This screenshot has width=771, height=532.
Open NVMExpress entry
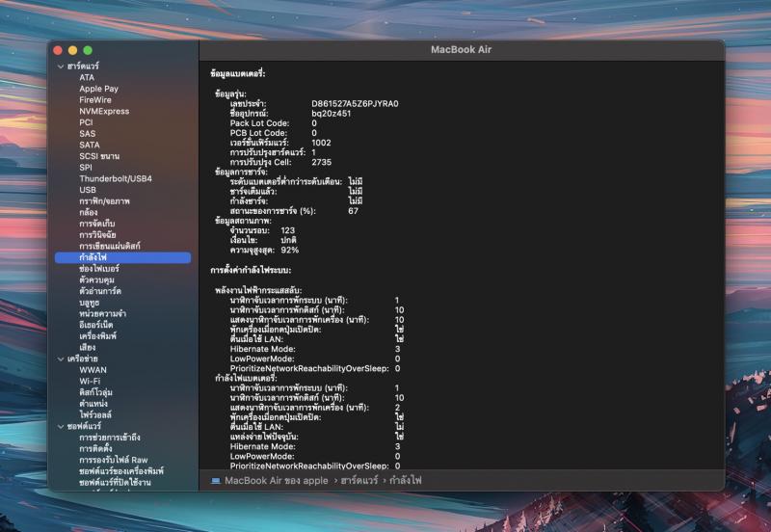(x=104, y=111)
